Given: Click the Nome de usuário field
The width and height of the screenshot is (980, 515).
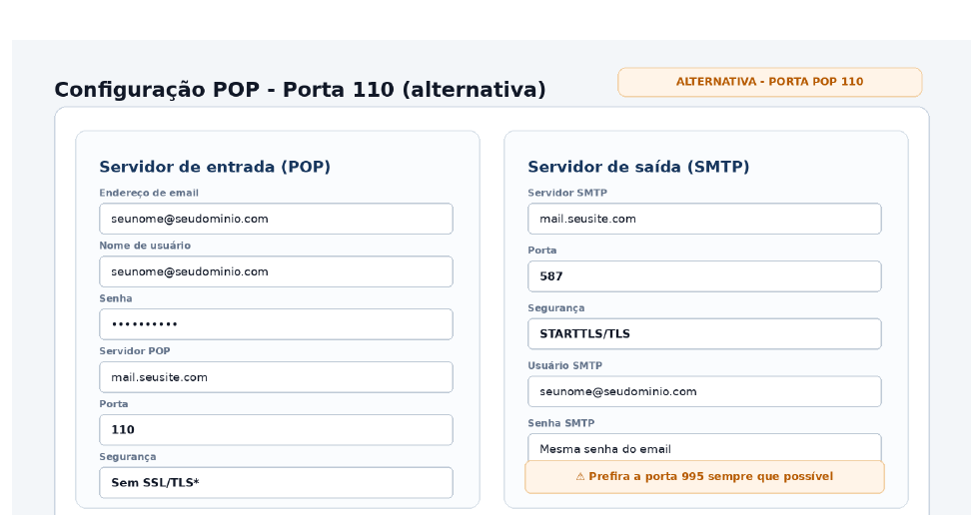Looking at the screenshot, I should click(276, 271).
